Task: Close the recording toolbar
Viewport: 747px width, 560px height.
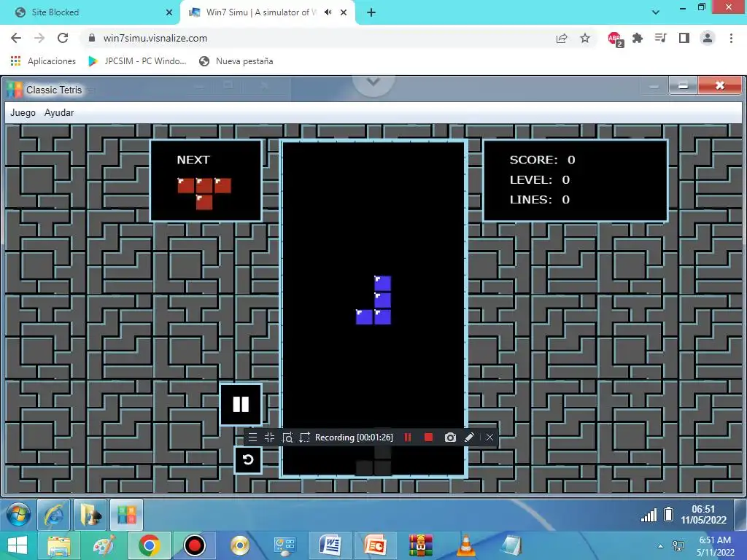Action: coord(489,437)
